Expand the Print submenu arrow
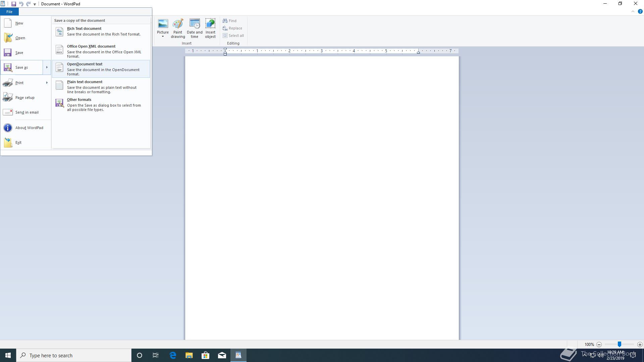 (x=47, y=83)
